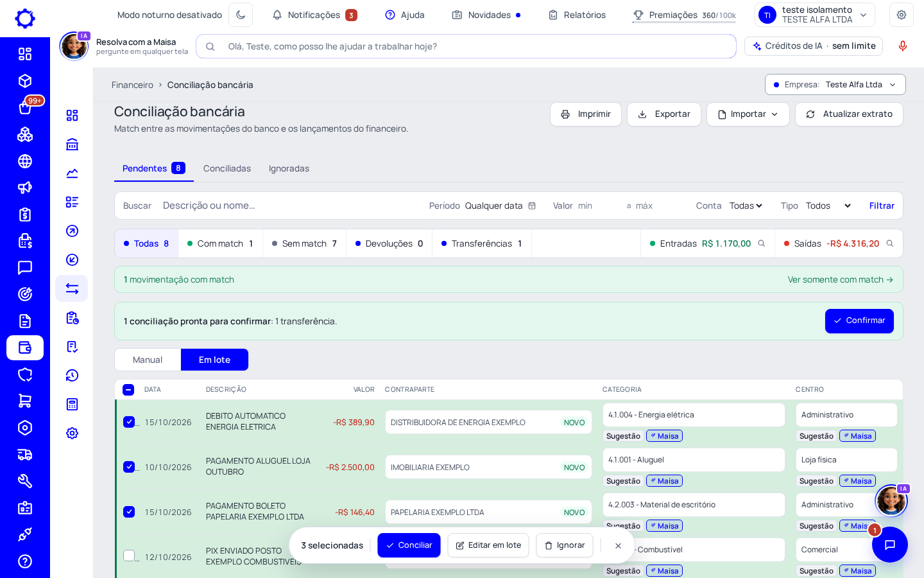Open the shopping cart icon in sidebar

tap(25, 401)
